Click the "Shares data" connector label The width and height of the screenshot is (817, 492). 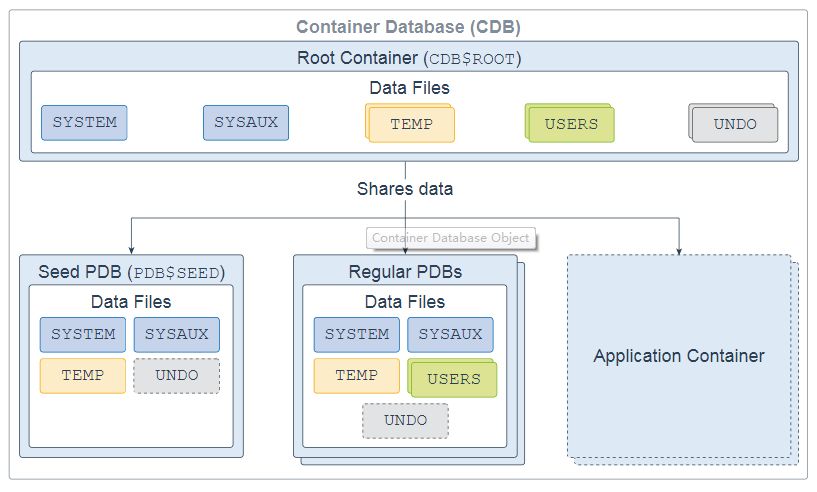404,188
